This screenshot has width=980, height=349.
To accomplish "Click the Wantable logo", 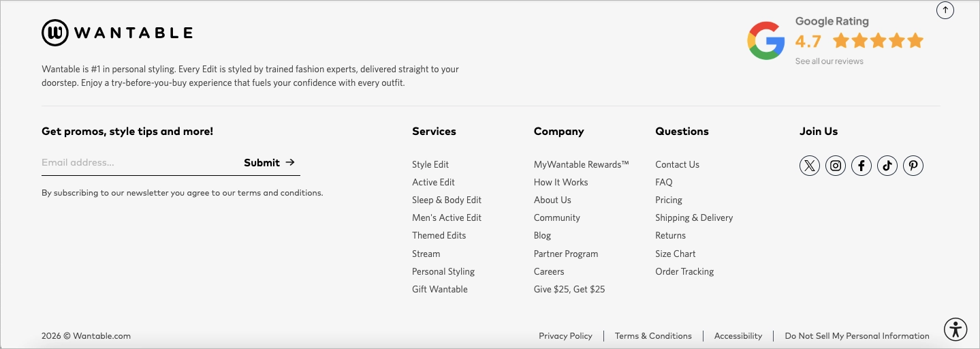I will (x=117, y=33).
